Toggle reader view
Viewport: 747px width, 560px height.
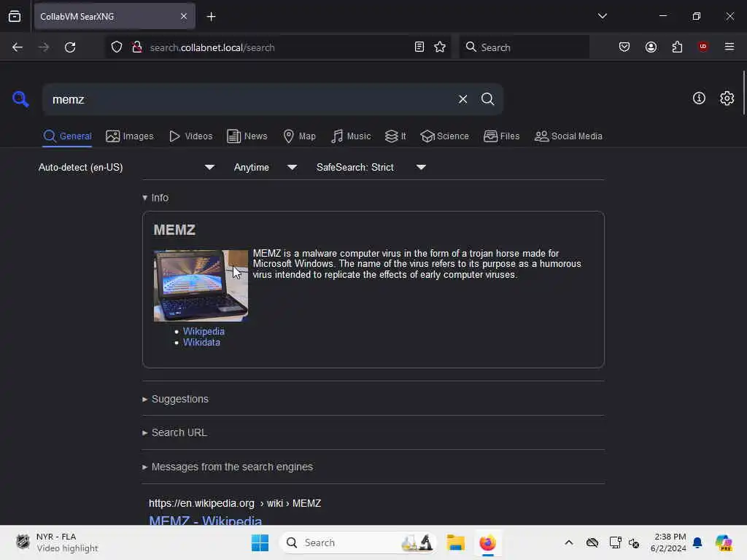pyautogui.click(x=419, y=47)
